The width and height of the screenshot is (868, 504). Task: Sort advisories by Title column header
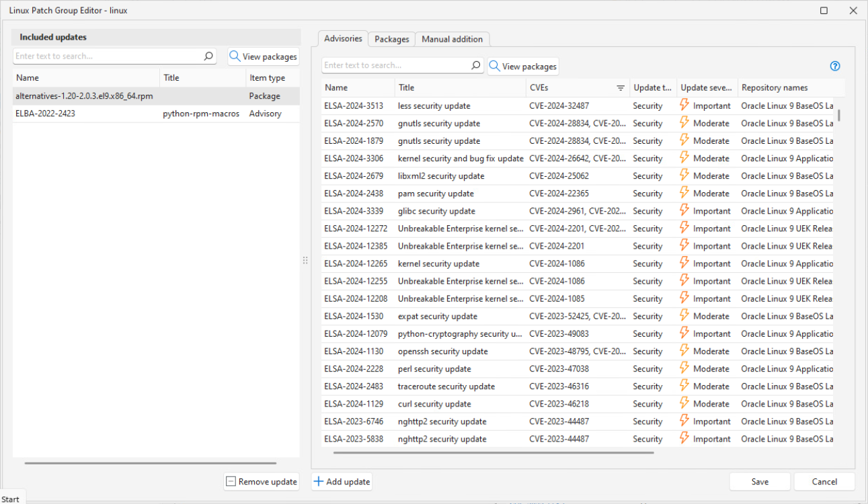point(461,87)
